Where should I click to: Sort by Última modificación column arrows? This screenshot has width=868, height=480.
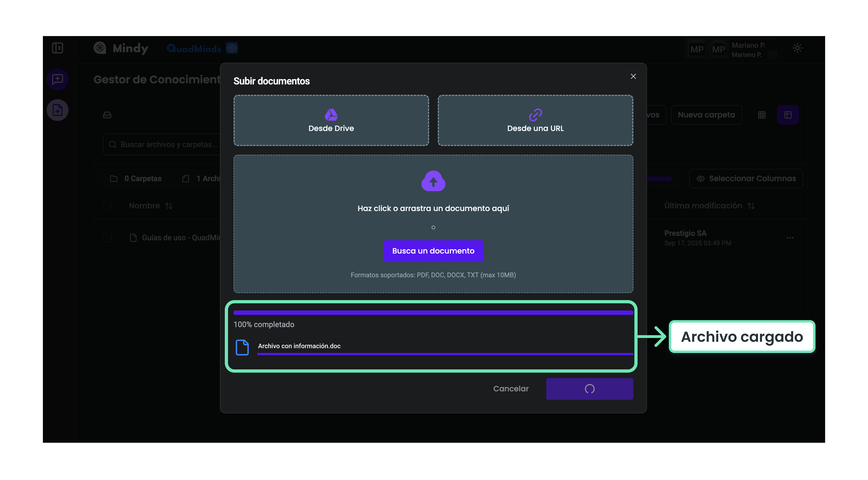pyautogui.click(x=751, y=206)
